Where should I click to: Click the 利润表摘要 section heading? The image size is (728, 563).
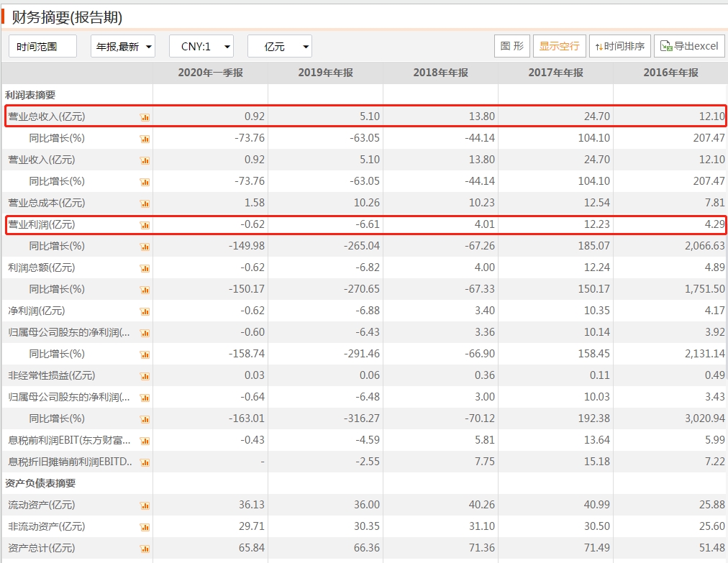(x=30, y=95)
